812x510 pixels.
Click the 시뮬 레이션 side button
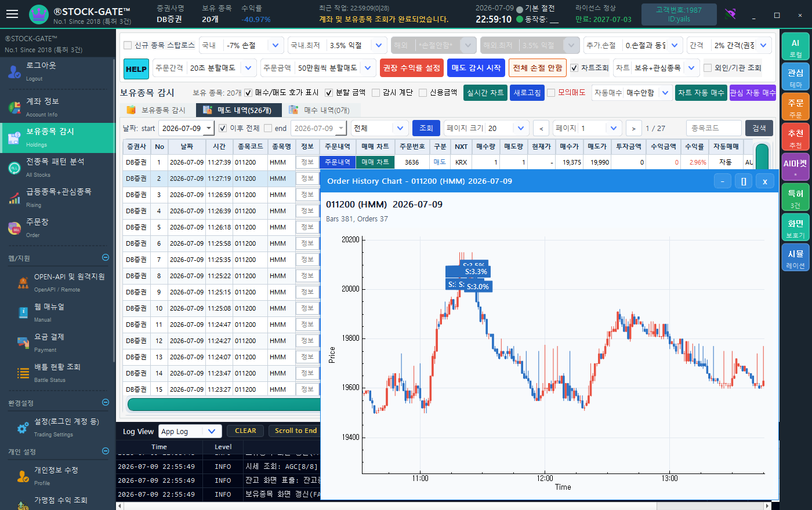(795, 258)
